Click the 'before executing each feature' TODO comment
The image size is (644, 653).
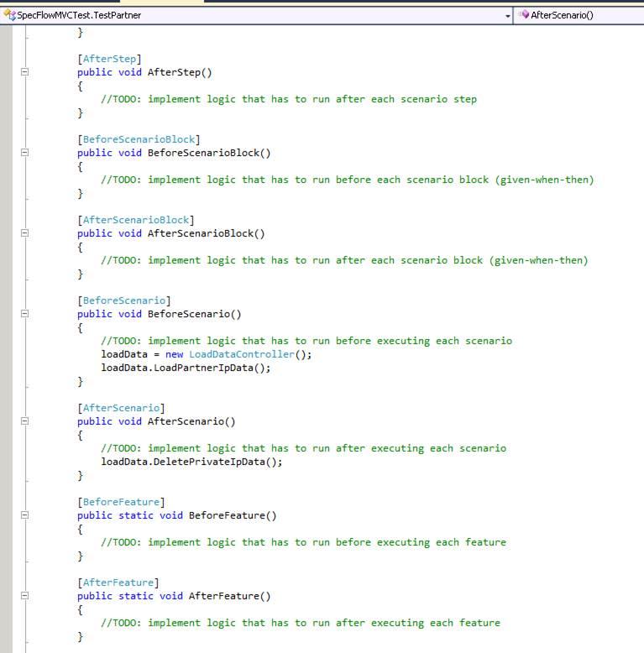pos(304,542)
